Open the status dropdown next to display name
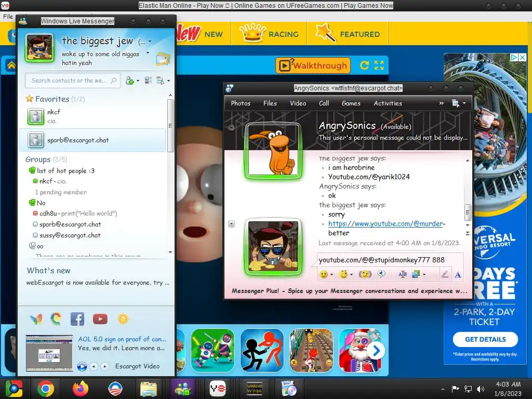Image resolution: width=532 pixels, height=399 pixels. [150, 42]
